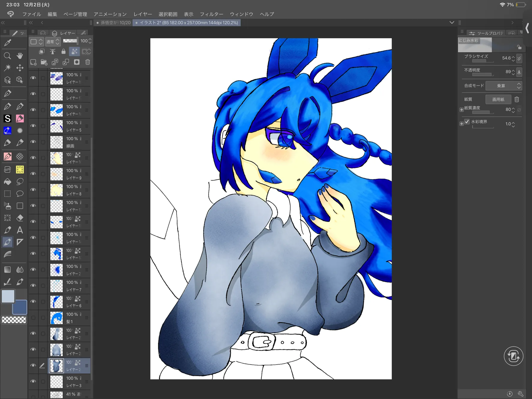The image size is (532, 399).
Task: Click the ブラシサイズ value stepper arrows
Action: (x=513, y=58)
